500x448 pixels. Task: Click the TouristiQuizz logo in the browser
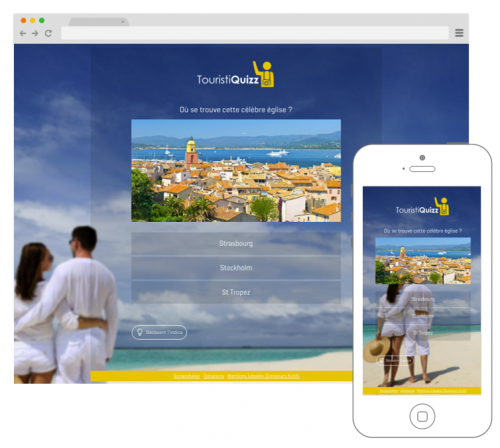click(235, 74)
